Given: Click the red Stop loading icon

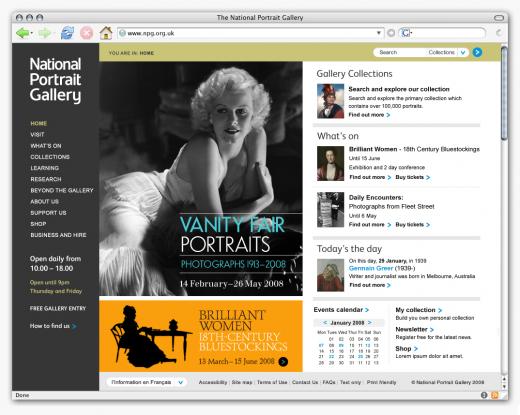Looking at the screenshot, I should pos(86,33).
